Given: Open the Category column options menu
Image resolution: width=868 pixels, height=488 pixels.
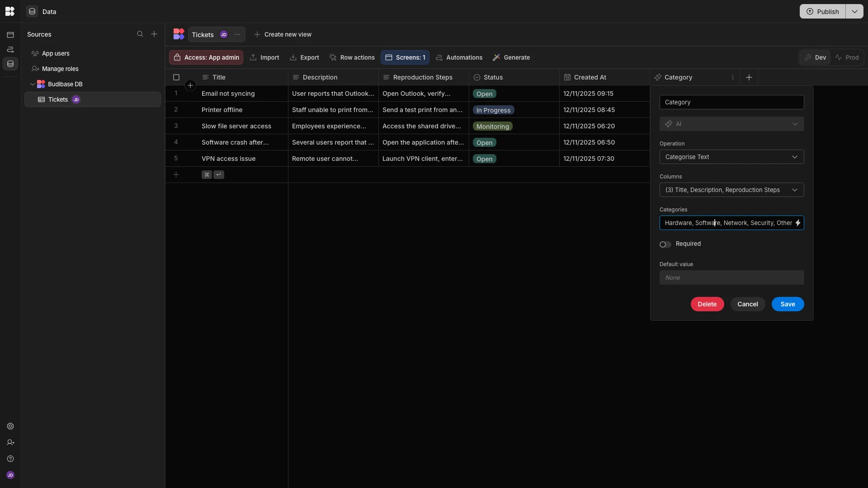Looking at the screenshot, I should [x=733, y=77].
